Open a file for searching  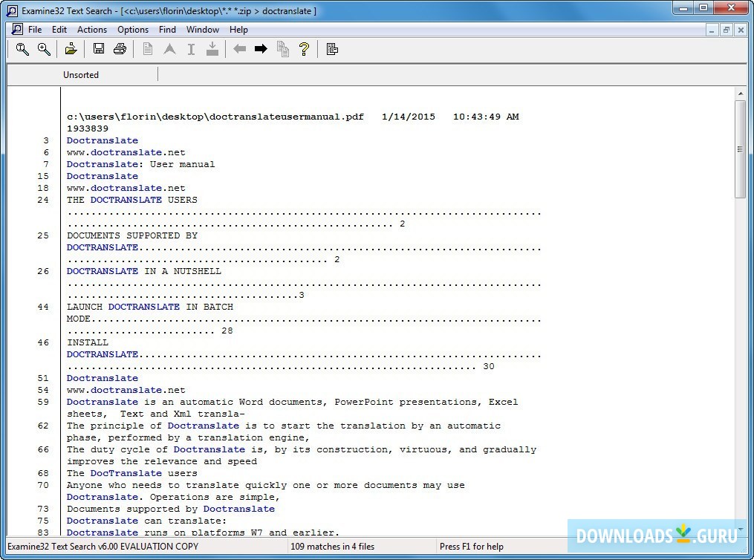pos(71,49)
